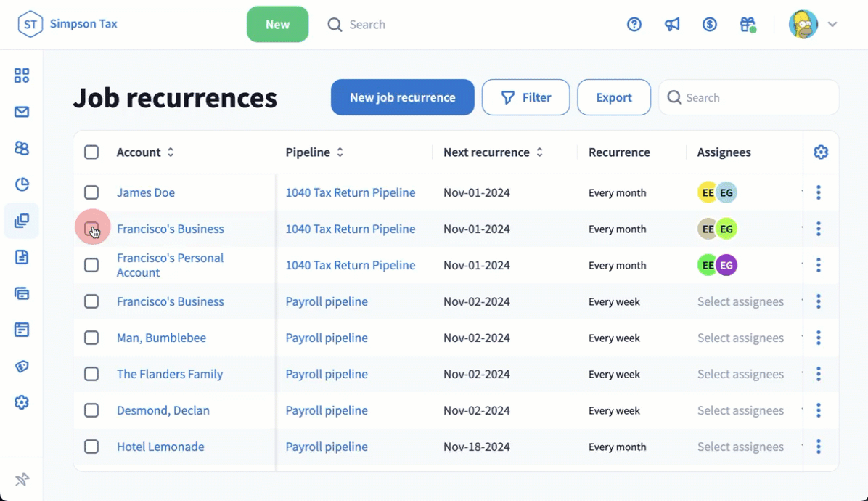868x501 pixels.
Task: Open the dollar sign billing icon
Action: (x=710, y=25)
